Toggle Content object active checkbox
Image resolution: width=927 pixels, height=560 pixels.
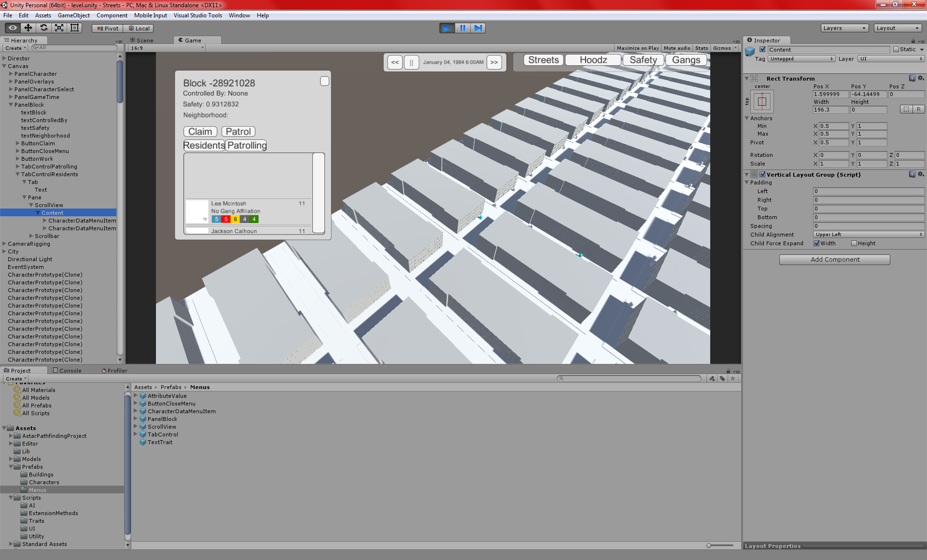[x=762, y=49]
